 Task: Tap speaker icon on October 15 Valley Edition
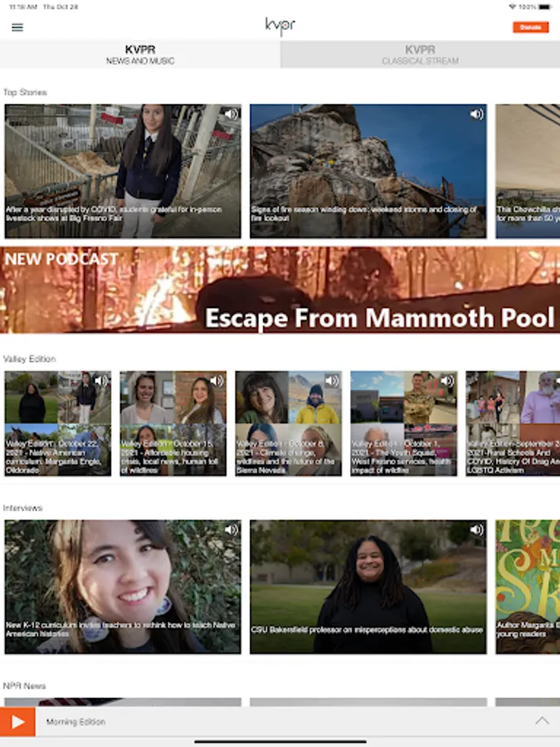217,381
